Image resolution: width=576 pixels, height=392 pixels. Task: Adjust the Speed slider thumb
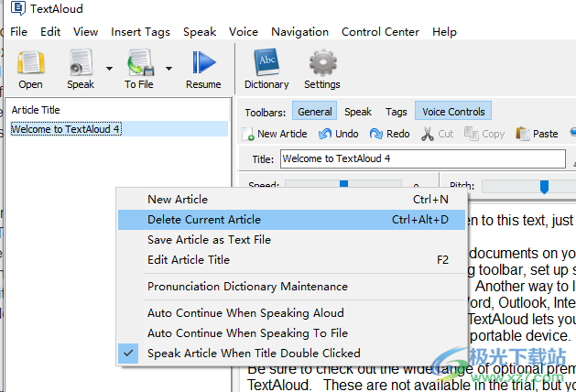343,184
